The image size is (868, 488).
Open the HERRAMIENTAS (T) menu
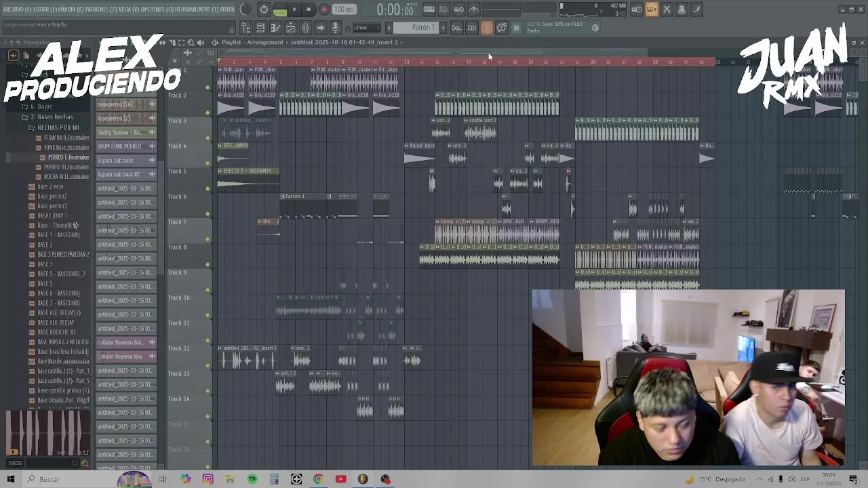point(196,9)
